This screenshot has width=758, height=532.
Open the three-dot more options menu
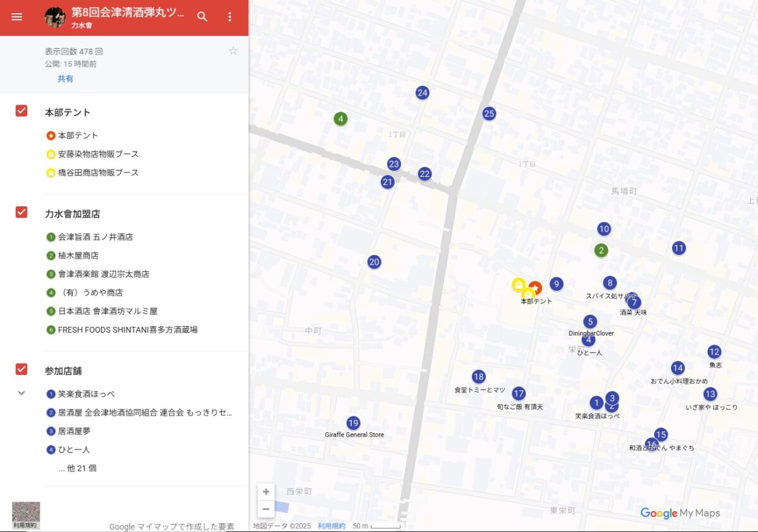coord(230,17)
